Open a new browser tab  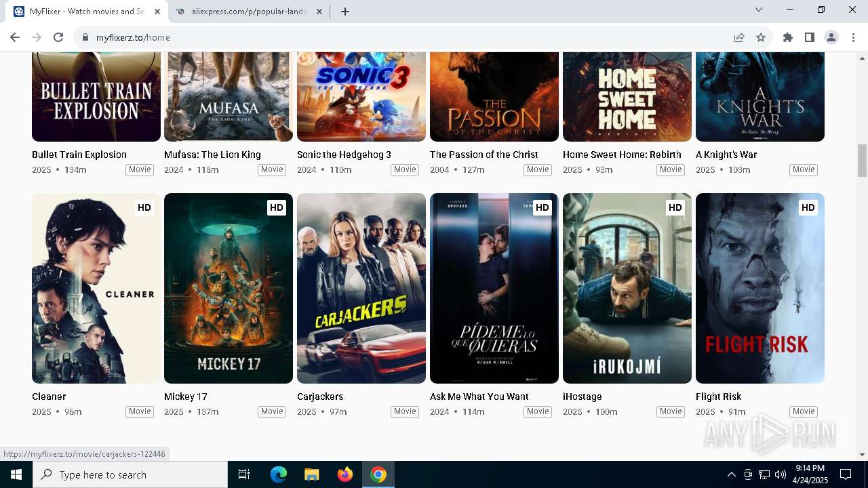345,12
